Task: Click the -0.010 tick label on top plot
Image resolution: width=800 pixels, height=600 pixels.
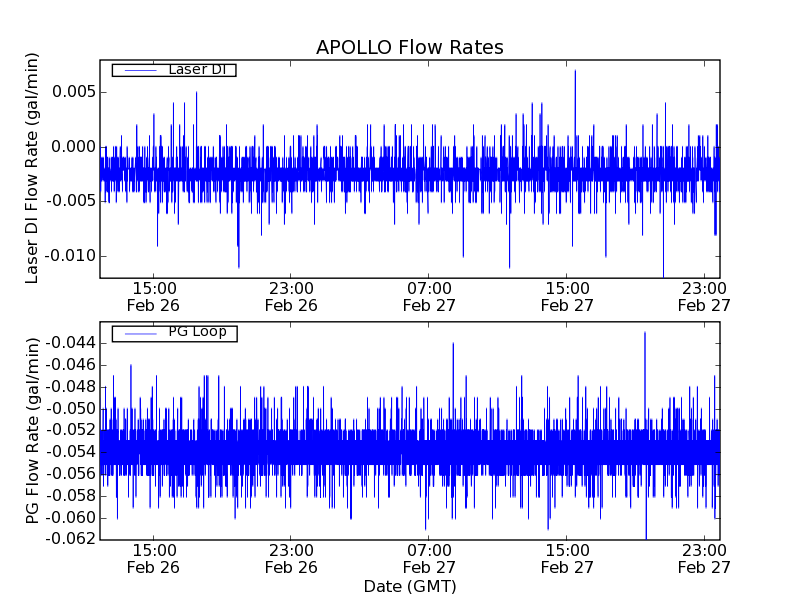Action: (x=71, y=256)
